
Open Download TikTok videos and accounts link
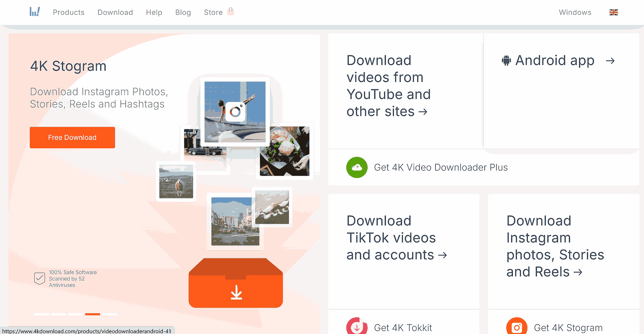point(396,238)
